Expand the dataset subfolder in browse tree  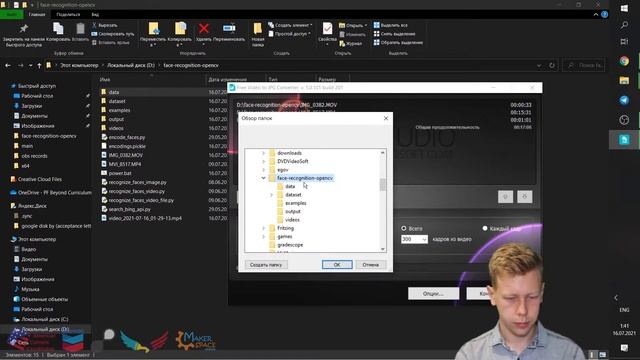point(271,195)
